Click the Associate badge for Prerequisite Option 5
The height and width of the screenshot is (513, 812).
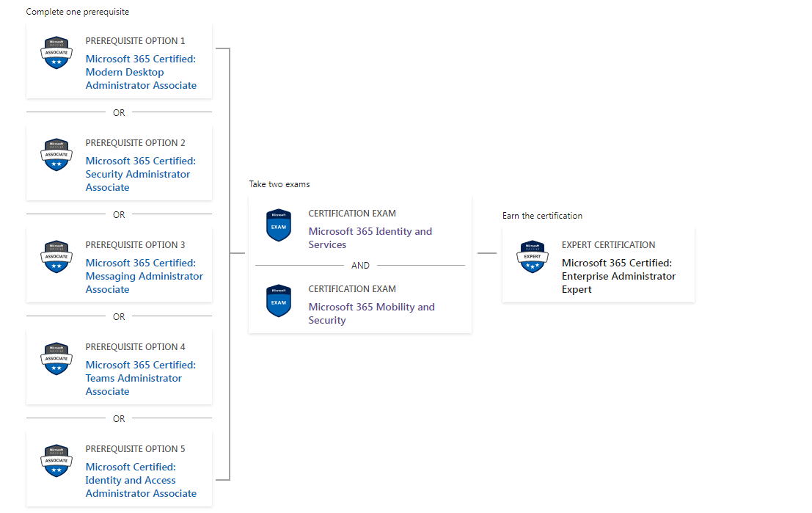[x=56, y=461]
